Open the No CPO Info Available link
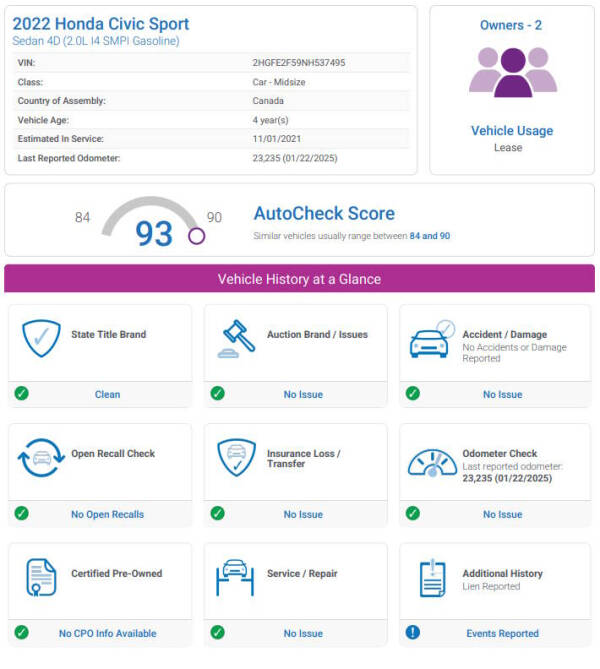The image size is (600, 669). [x=107, y=633]
